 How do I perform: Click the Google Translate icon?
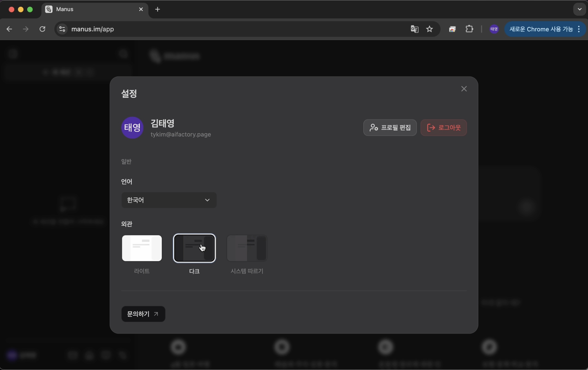(x=414, y=29)
